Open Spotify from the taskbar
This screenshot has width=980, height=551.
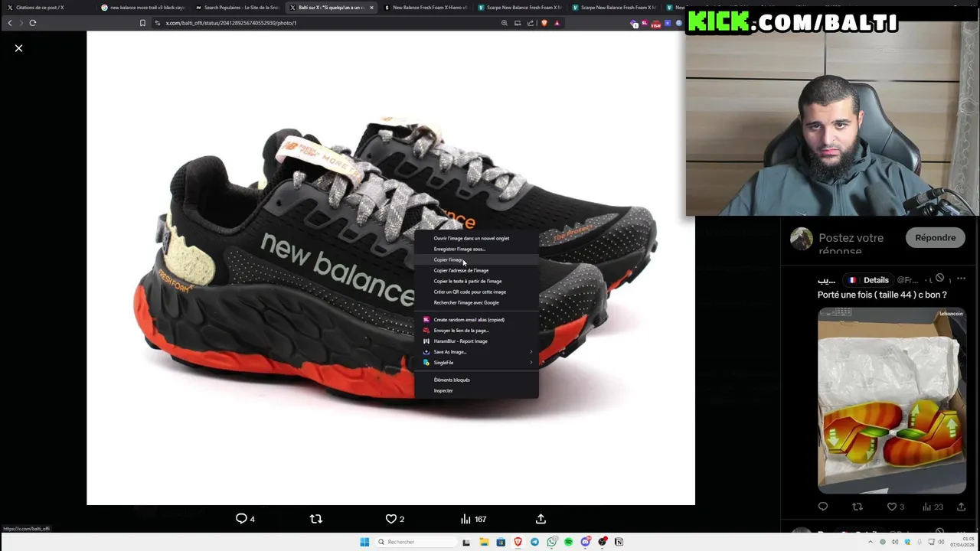(x=568, y=542)
